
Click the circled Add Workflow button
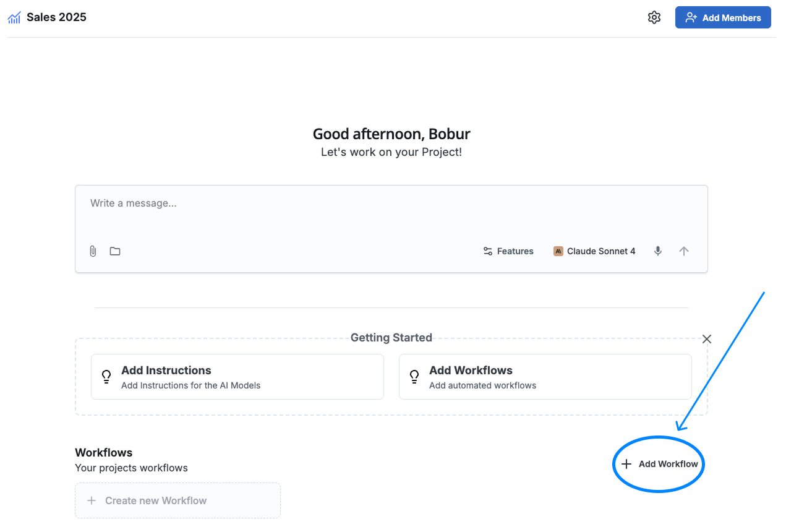658,464
